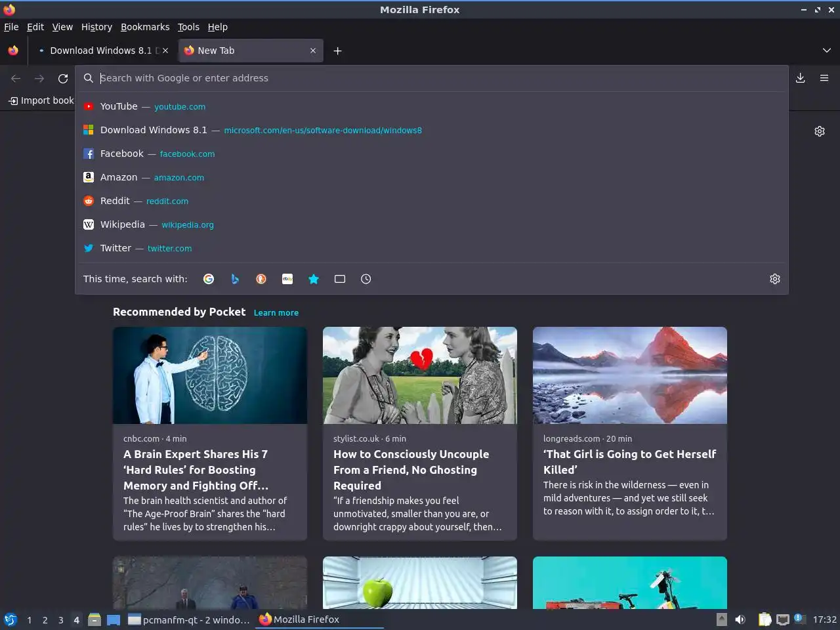Go forward one page

click(39, 78)
